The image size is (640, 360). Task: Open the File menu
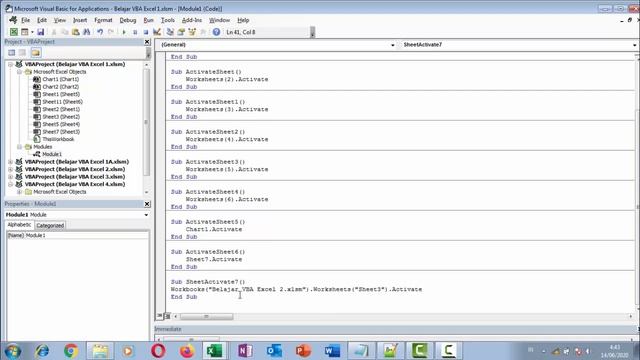26,20
